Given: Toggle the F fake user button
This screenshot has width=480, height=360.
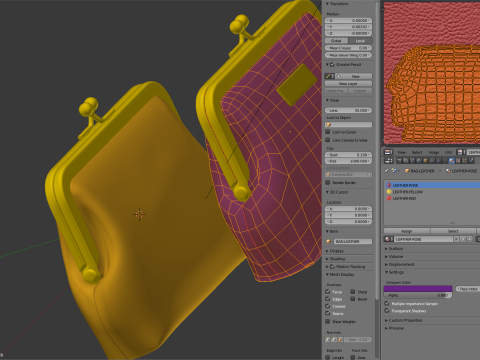Looking at the screenshot, I should [456, 239].
